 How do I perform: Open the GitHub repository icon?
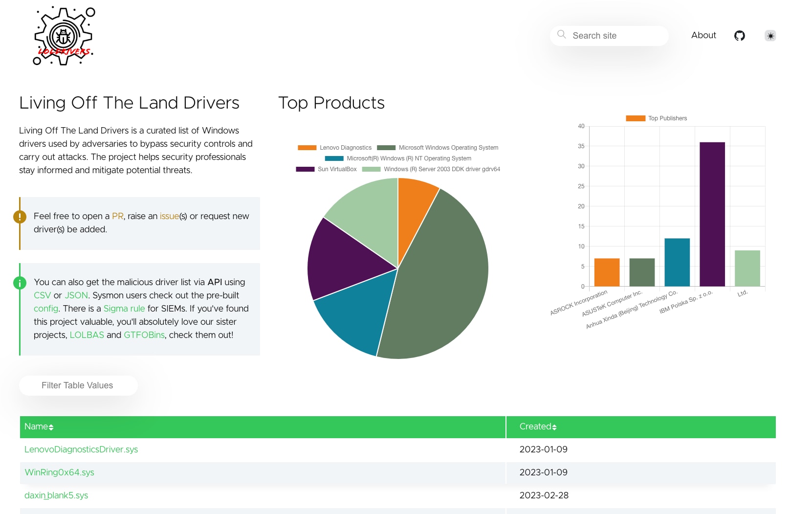(740, 36)
